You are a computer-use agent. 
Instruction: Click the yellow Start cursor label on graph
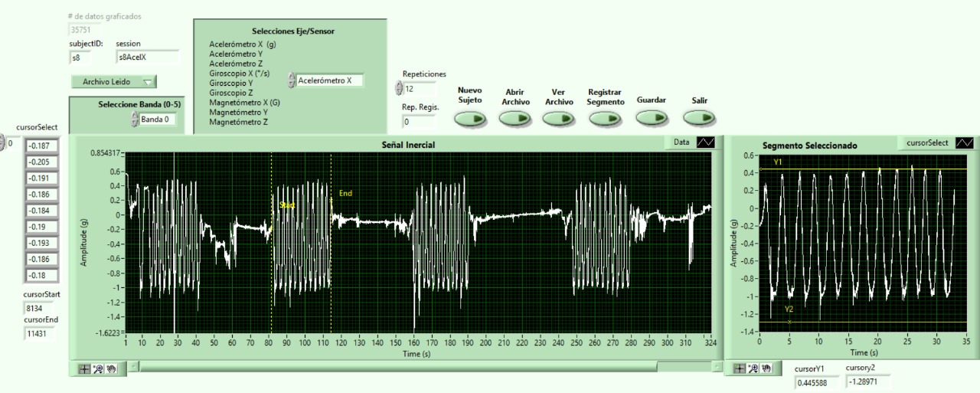pyautogui.click(x=287, y=205)
